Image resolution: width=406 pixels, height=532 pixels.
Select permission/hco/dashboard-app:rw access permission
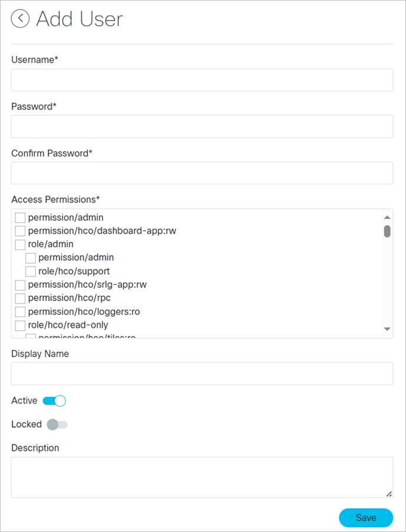coord(20,231)
